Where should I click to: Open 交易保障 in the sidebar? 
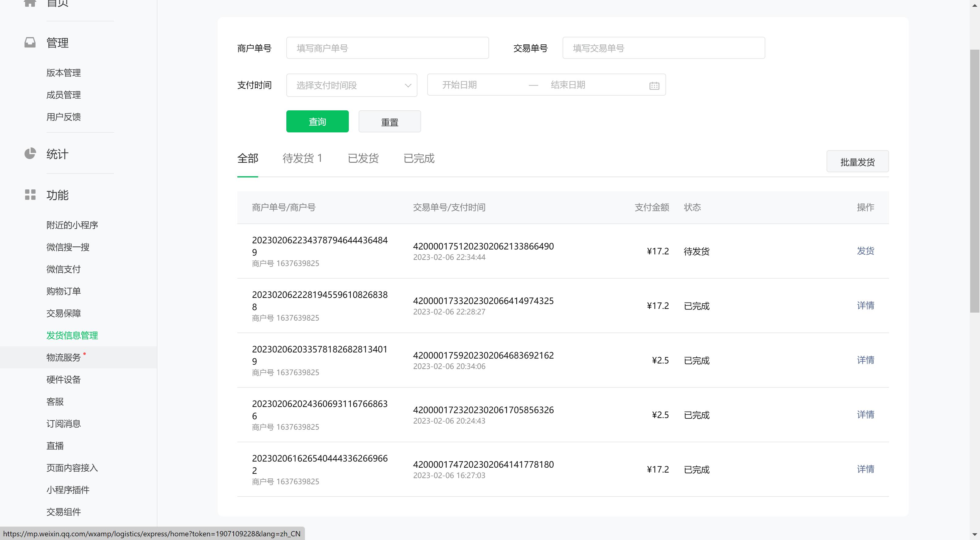[x=63, y=314]
